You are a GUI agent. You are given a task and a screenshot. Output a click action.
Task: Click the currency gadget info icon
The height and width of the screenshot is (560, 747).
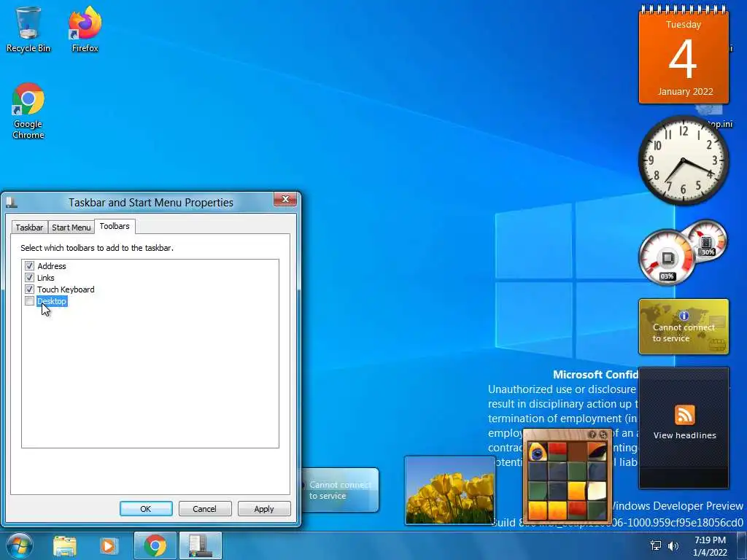(x=684, y=315)
